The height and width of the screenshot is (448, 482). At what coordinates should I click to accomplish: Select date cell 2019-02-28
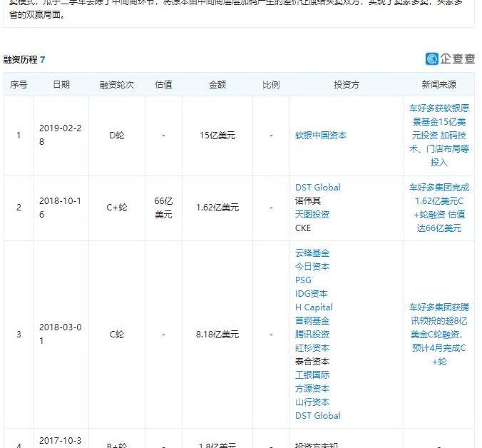pos(61,135)
